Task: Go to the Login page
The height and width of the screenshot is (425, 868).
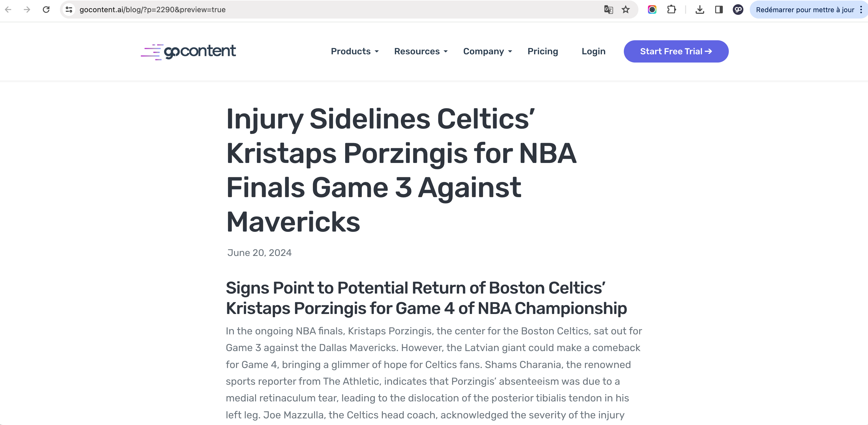Action: pos(593,51)
